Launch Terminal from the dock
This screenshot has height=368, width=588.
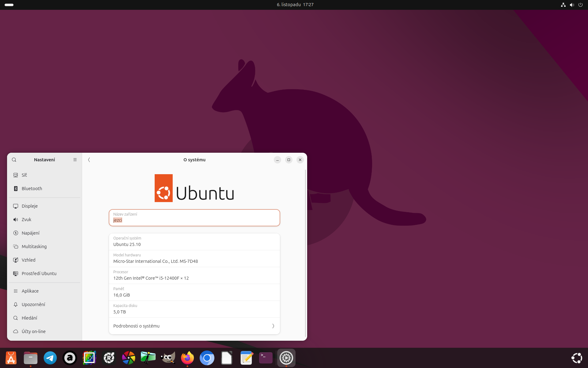click(x=266, y=358)
